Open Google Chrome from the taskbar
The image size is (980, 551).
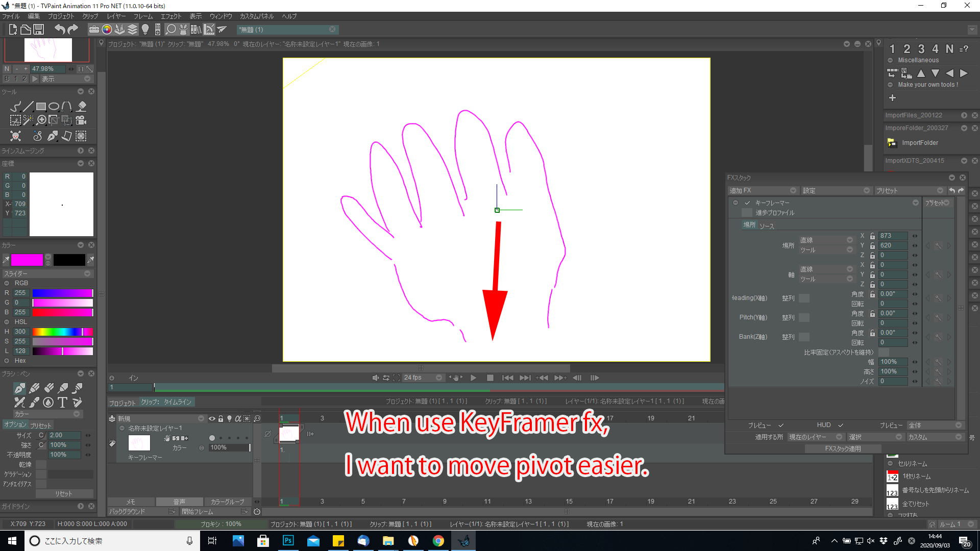(438, 541)
